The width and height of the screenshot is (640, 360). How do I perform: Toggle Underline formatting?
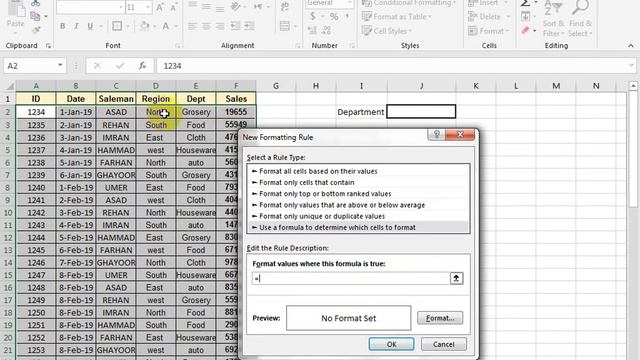90,26
